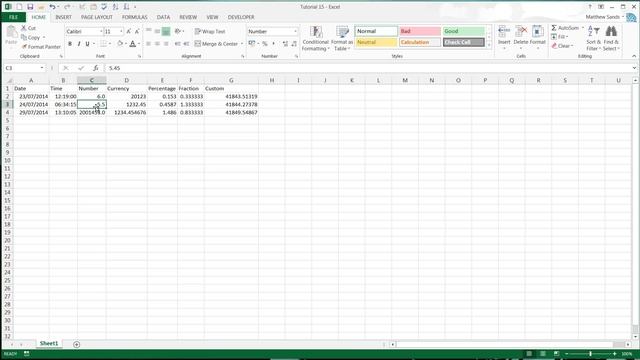Switch to Page Break Preview in status bar
The width and height of the screenshot is (640, 360).
pyautogui.click(x=556, y=353)
